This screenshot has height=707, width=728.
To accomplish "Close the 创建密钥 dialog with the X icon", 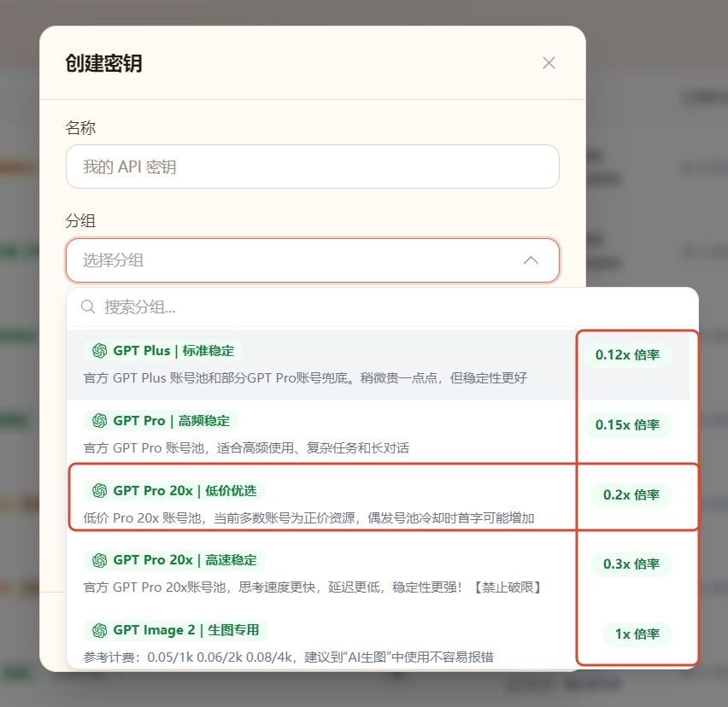I will tap(549, 62).
